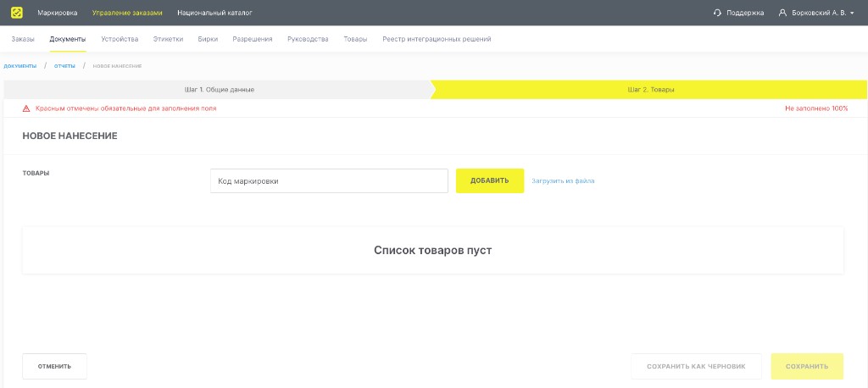Image resolution: width=868 pixels, height=388 pixels.
Task: Select the Шаг 2. Товары step
Action: point(651,90)
